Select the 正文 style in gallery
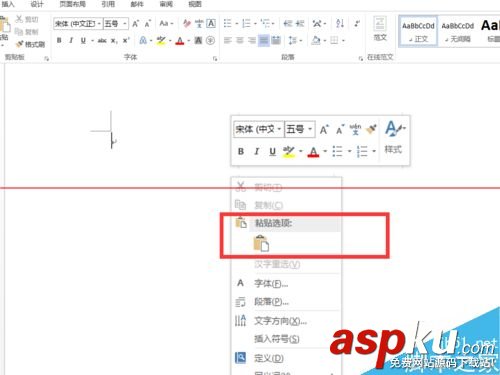The image size is (500, 375). (418, 32)
